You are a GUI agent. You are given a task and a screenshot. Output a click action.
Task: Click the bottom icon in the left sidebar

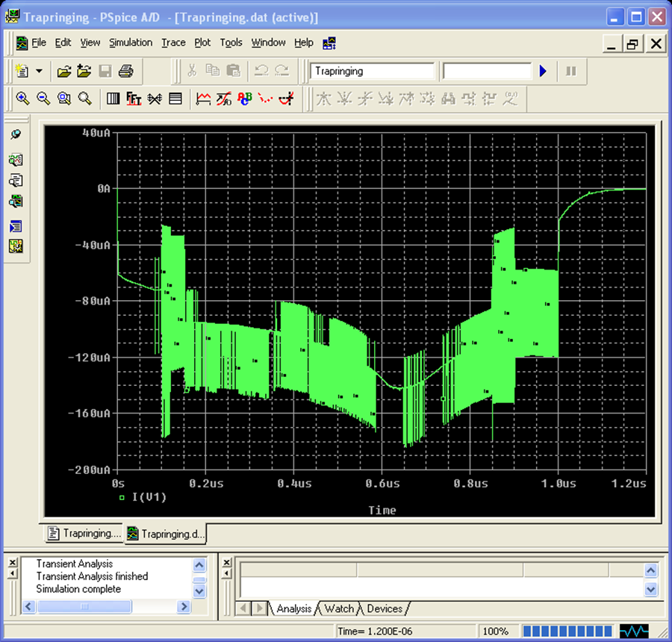coord(16,246)
